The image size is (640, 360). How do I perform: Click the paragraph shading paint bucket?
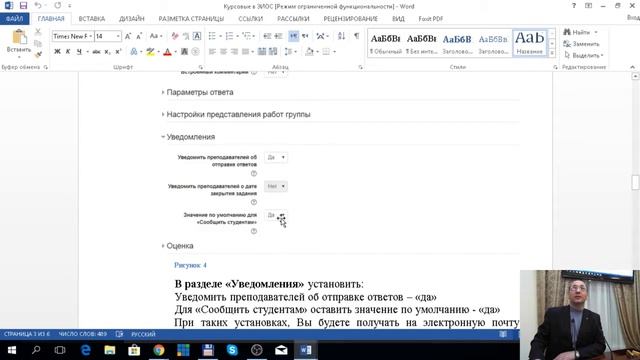click(x=309, y=52)
